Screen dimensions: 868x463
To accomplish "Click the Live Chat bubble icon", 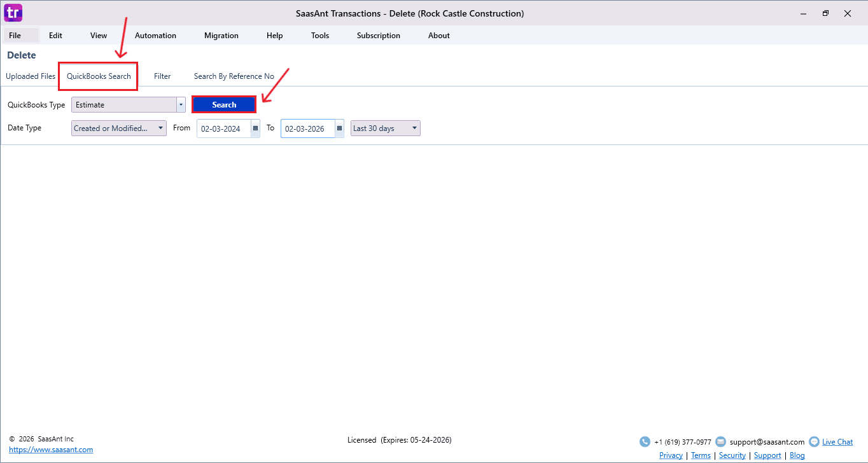I will pyautogui.click(x=814, y=442).
